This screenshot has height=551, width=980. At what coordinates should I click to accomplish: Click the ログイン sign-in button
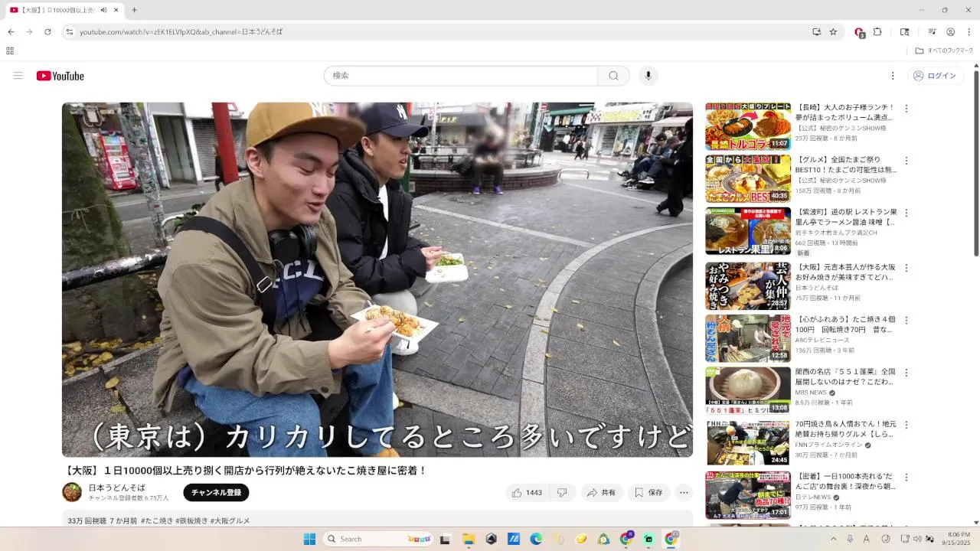tap(935, 76)
